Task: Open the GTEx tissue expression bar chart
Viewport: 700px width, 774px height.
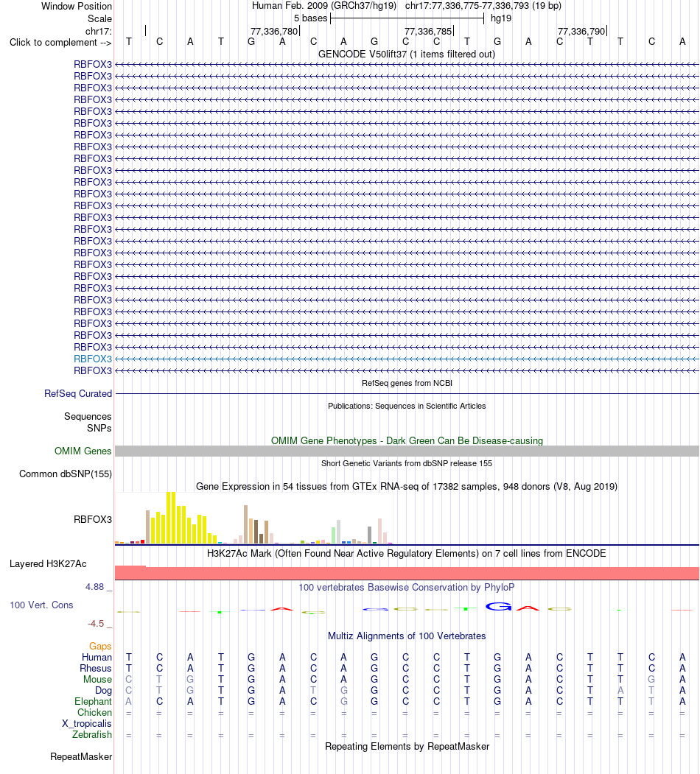Action: click(x=254, y=518)
